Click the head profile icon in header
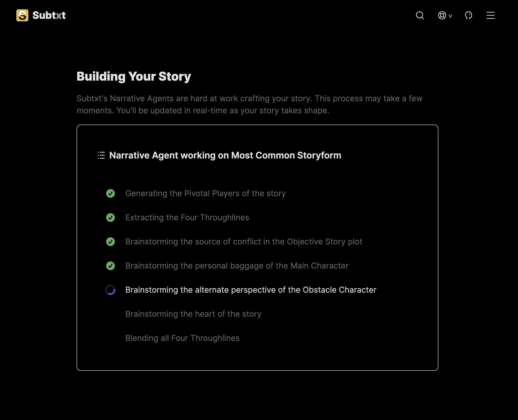 click(x=469, y=15)
